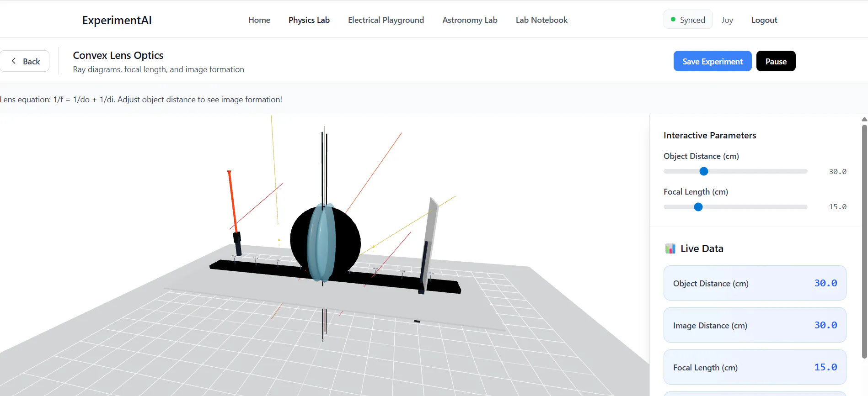This screenshot has width=868, height=396.
Task: Click the ray diagrams subtitle text
Action: [x=158, y=69]
